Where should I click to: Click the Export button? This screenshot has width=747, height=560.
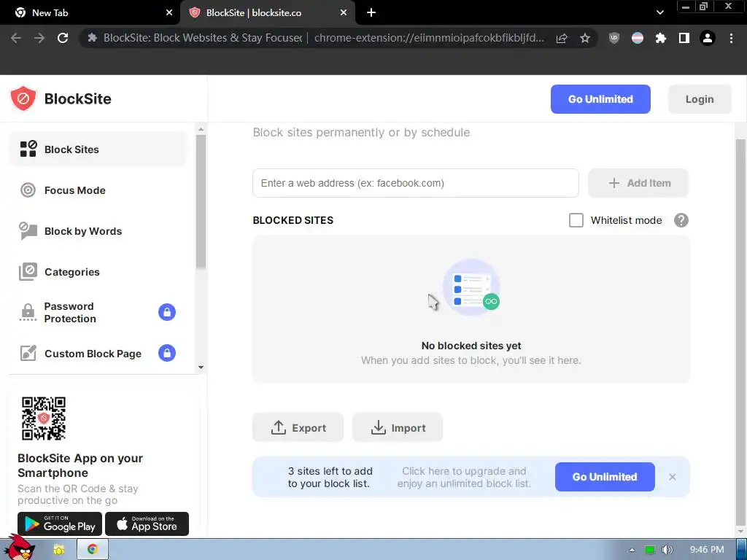(x=298, y=427)
